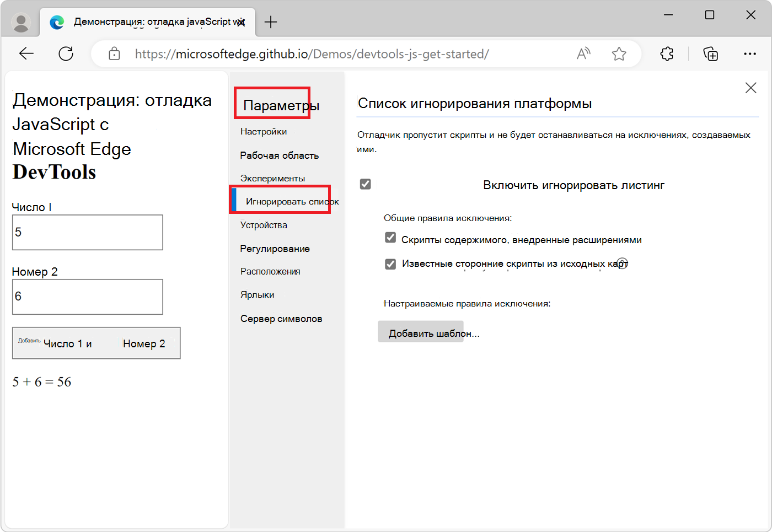This screenshot has width=772, height=532.
Task: Click the site lock icon in address bar
Action: pos(114,53)
